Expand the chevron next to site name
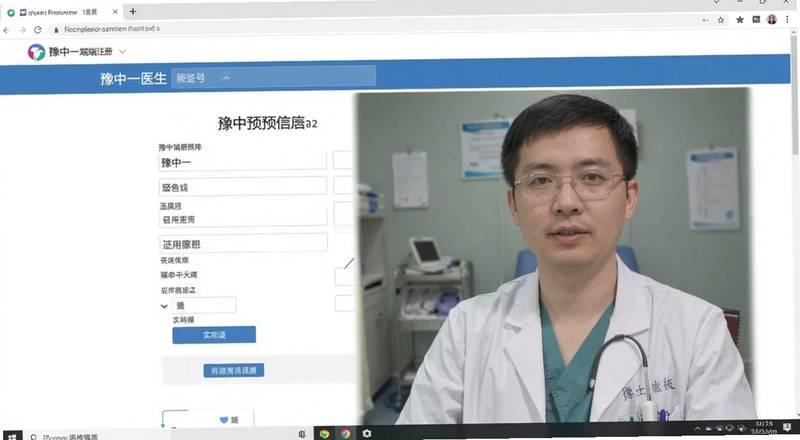The width and height of the screenshot is (800, 440). pos(122,51)
